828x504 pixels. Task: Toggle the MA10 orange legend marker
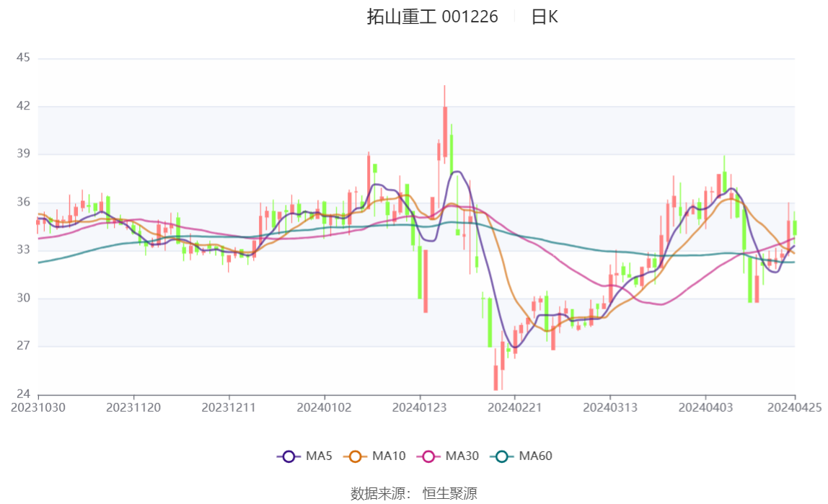(355, 456)
